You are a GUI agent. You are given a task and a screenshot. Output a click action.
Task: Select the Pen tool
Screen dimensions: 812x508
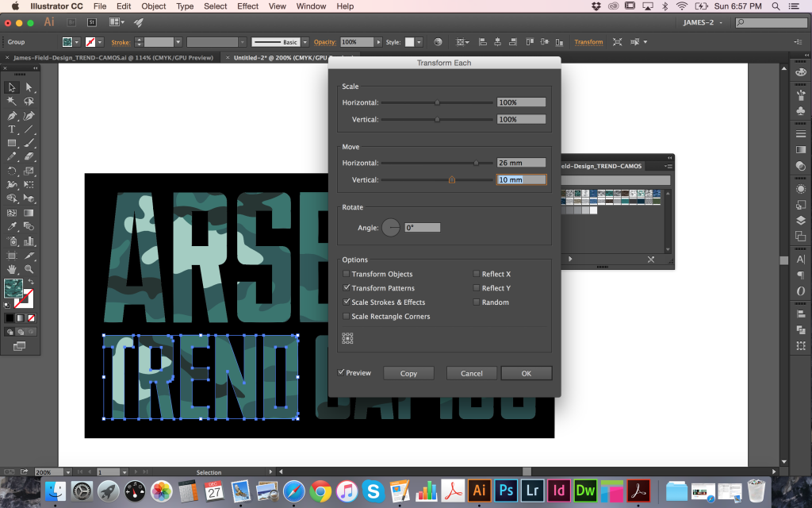click(x=11, y=115)
